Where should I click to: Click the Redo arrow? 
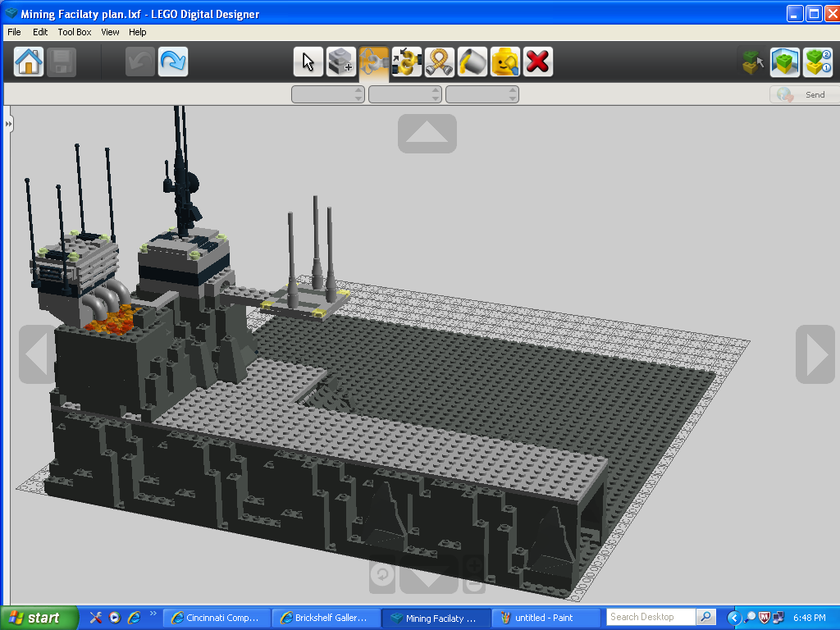pos(172,61)
